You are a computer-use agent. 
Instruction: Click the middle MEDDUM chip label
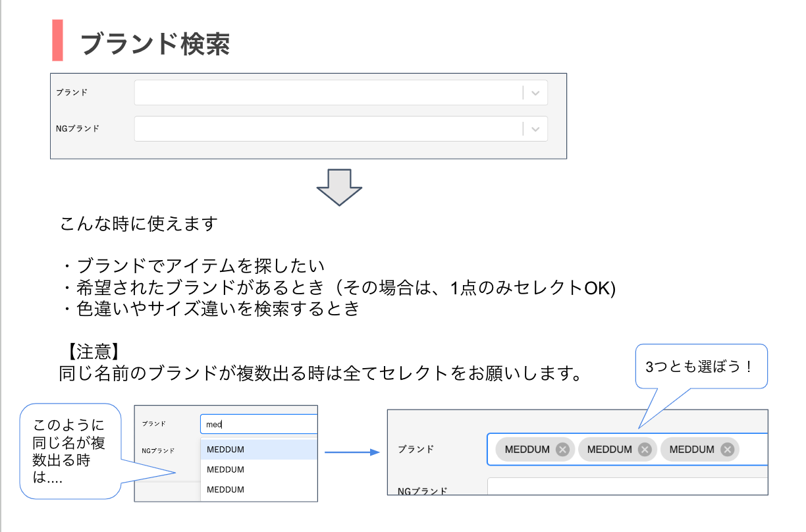click(x=609, y=450)
